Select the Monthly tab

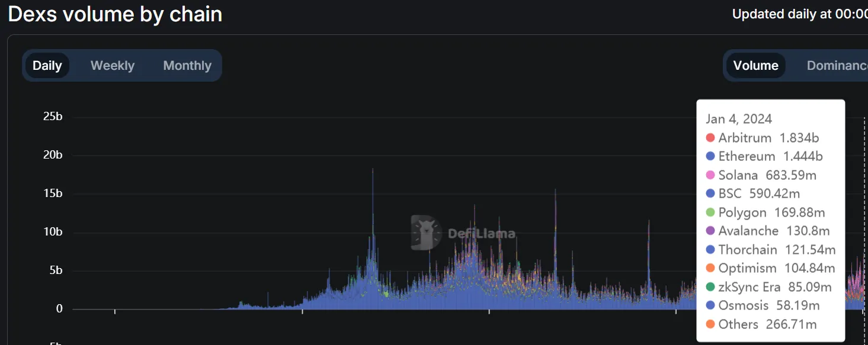187,65
